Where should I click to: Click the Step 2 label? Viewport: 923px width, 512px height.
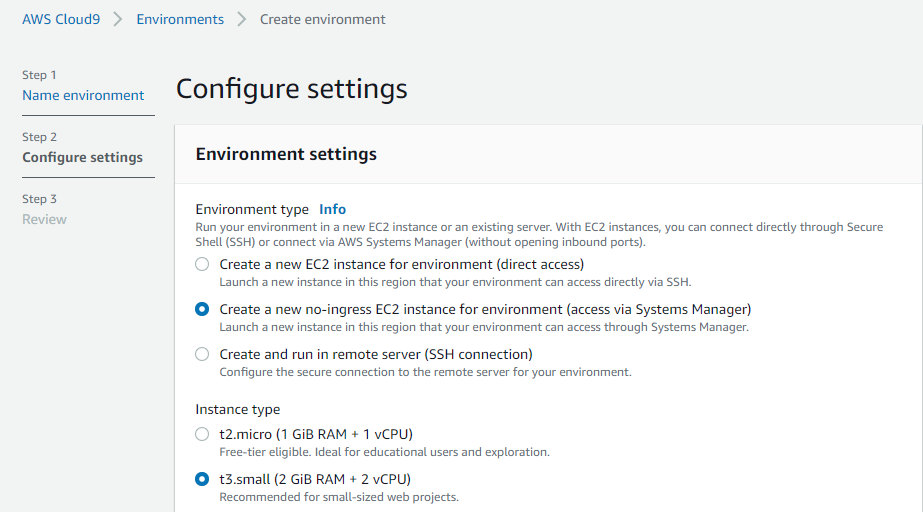click(x=39, y=137)
